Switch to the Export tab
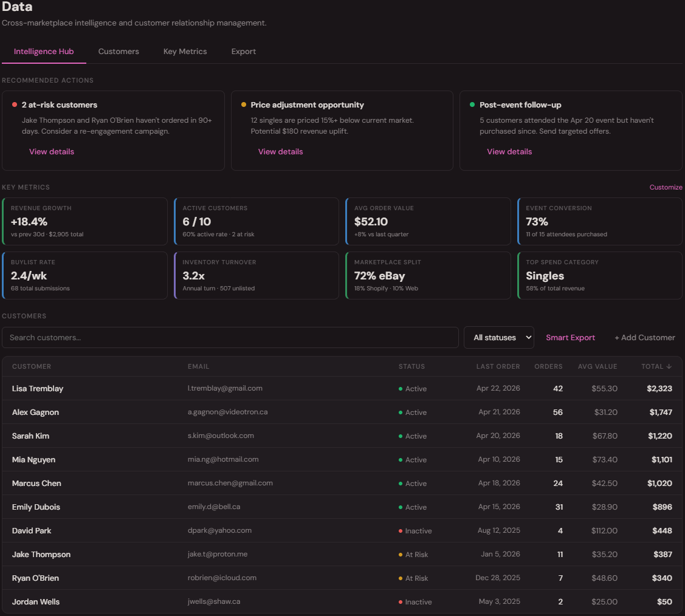The width and height of the screenshot is (685, 616). pyautogui.click(x=243, y=52)
